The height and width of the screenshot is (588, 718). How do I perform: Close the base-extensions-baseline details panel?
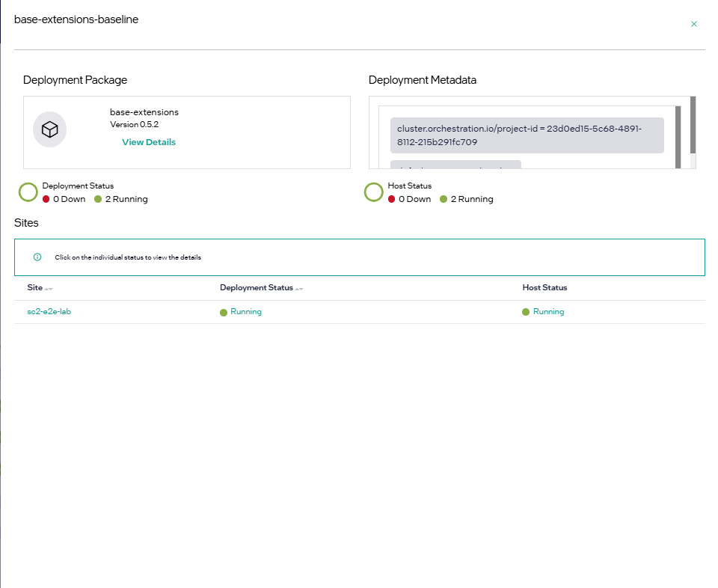click(694, 24)
